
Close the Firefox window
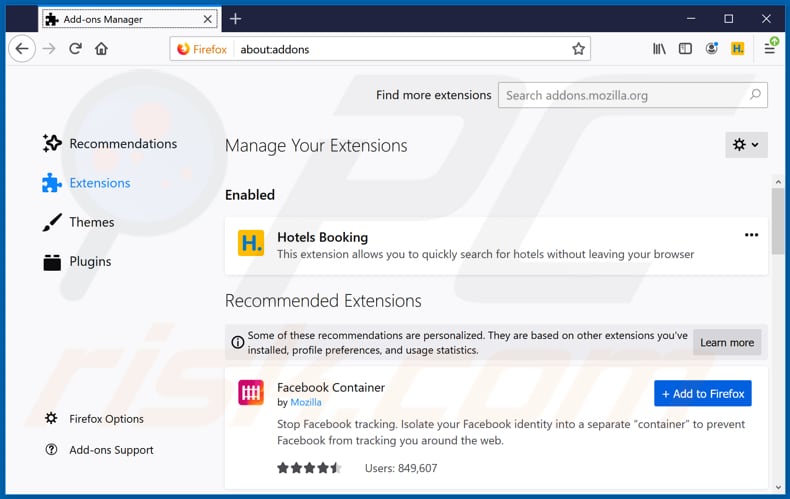pyautogui.click(x=766, y=19)
